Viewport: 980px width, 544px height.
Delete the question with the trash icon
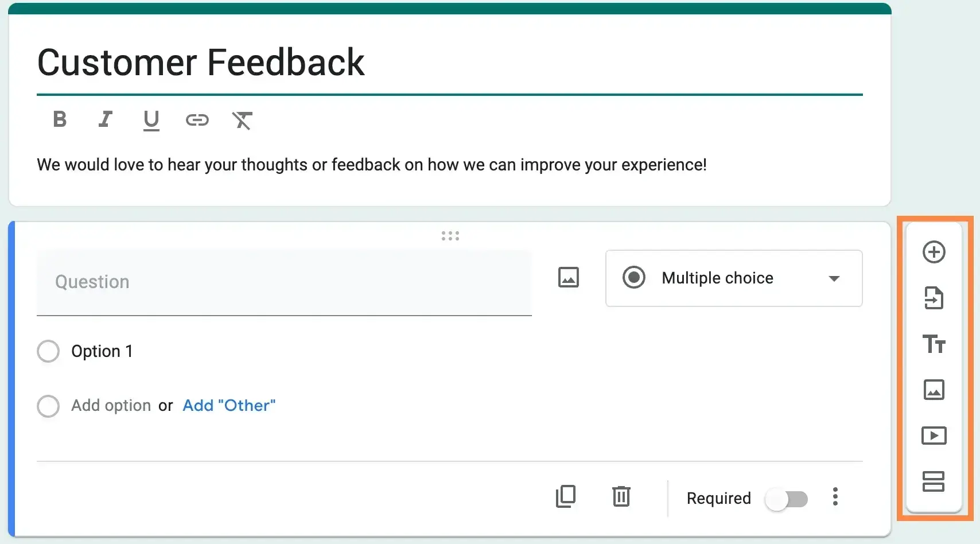(621, 497)
